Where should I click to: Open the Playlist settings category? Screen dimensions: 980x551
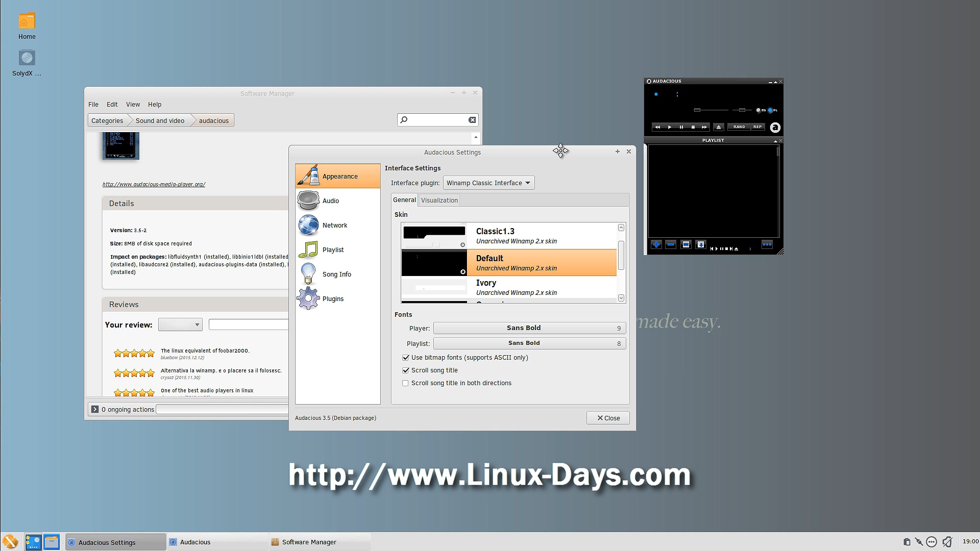(x=338, y=249)
